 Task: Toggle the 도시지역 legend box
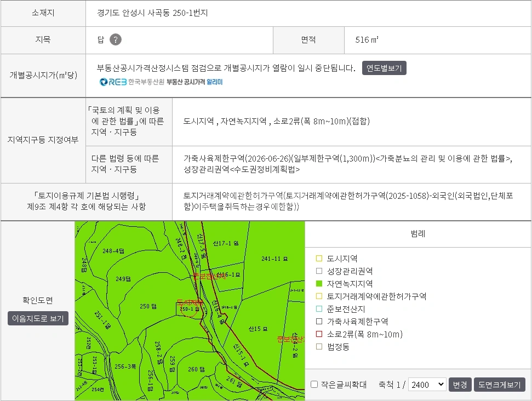pos(319,259)
